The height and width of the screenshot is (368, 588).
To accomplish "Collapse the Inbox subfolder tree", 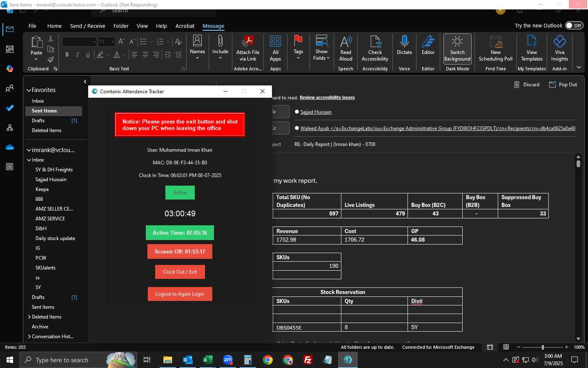I will click(x=29, y=160).
